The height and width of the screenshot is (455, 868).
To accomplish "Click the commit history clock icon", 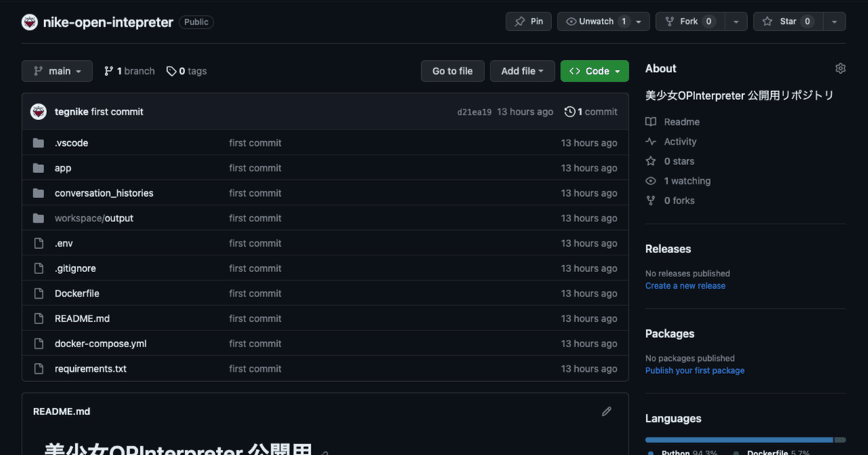I will tap(570, 112).
